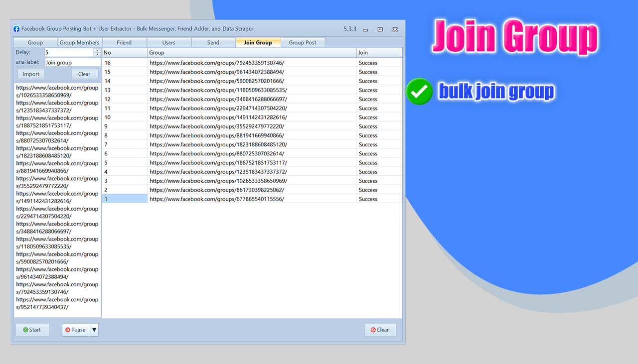Click the Delay value field

[x=69, y=52]
